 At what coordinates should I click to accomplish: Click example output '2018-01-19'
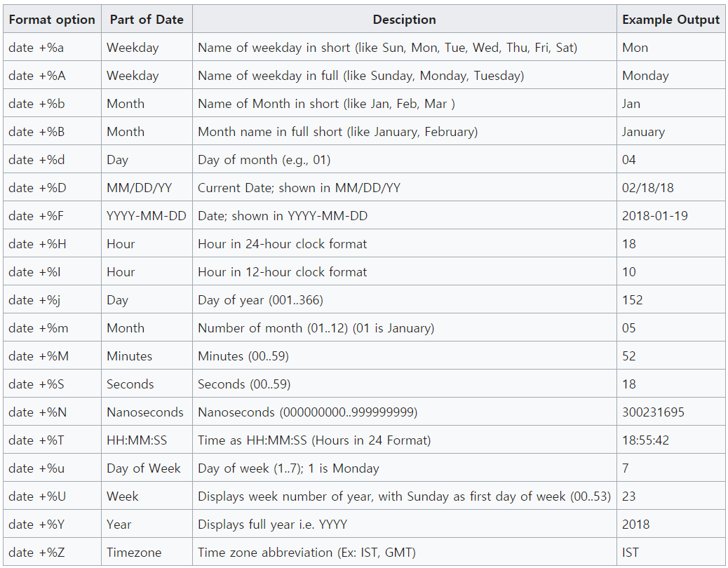point(655,216)
